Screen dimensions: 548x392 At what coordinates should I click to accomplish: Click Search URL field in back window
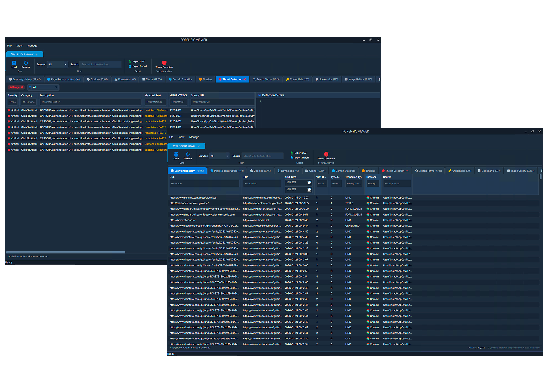[100, 64]
